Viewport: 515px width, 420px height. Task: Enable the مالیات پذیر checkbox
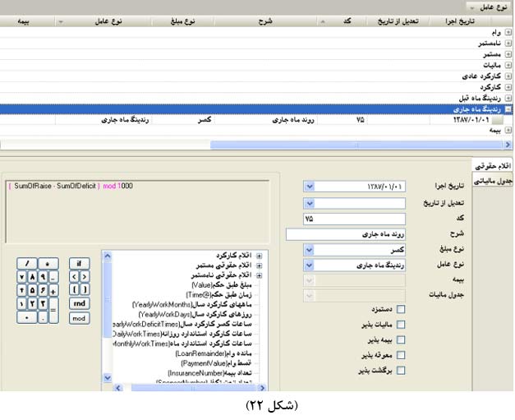(x=401, y=325)
